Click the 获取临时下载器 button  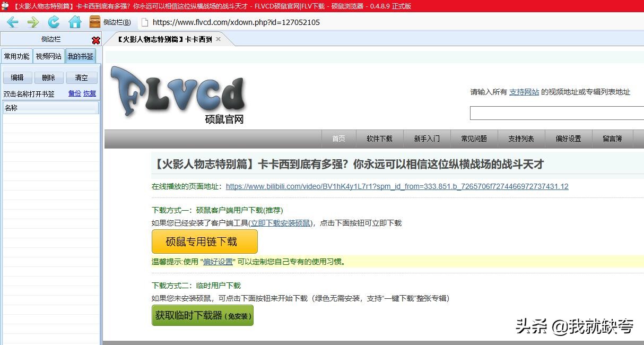[x=203, y=315]
